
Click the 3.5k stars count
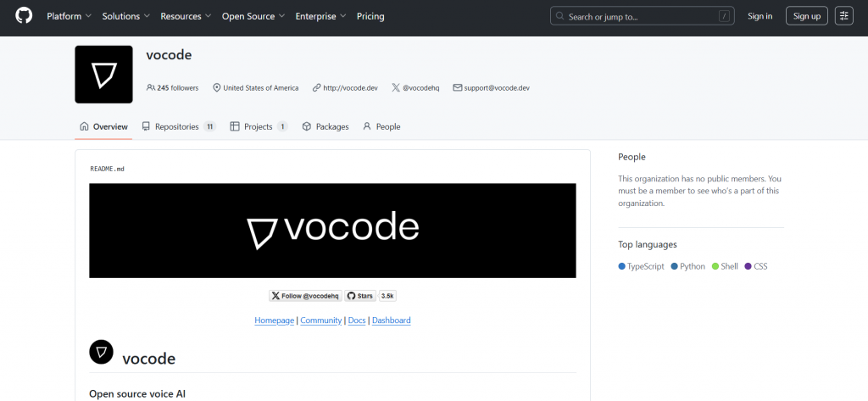387,296
